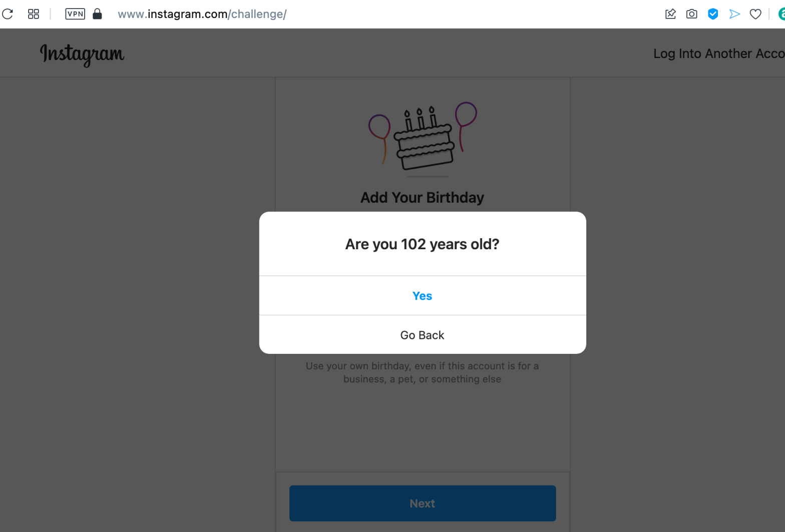The image size is (785, 532).
Task: Click the "Use your own birthday" helper text
Action: 422,372
